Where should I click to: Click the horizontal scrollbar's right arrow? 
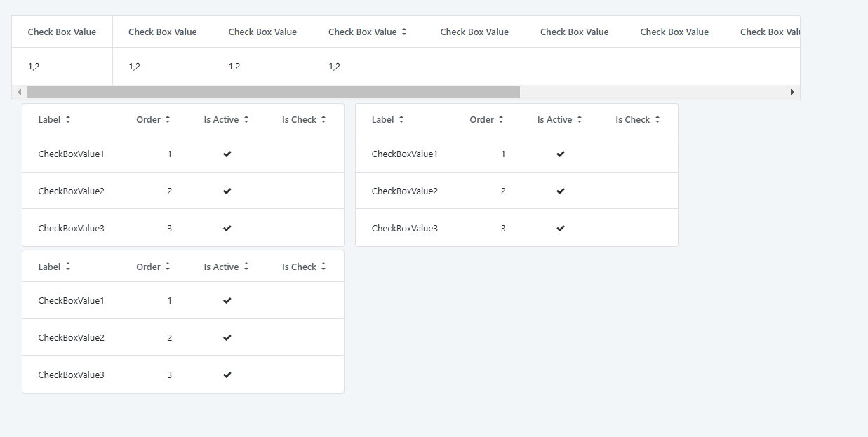point(793,93)
